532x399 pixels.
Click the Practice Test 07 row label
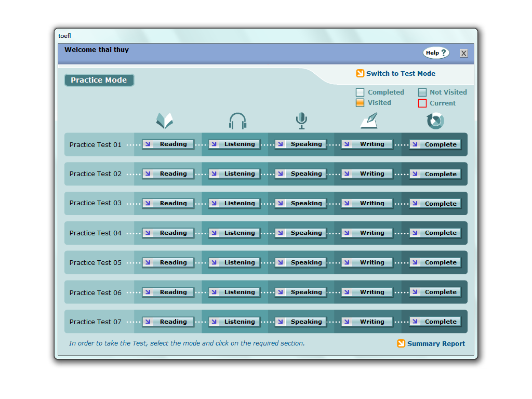point(96,322)
